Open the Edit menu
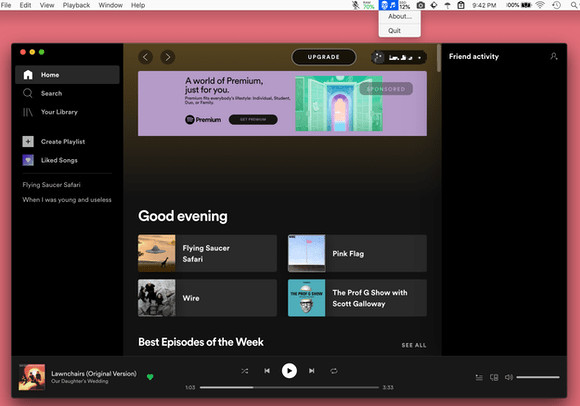The width and height of the screenshot is (580, 406). click(25, 5)
